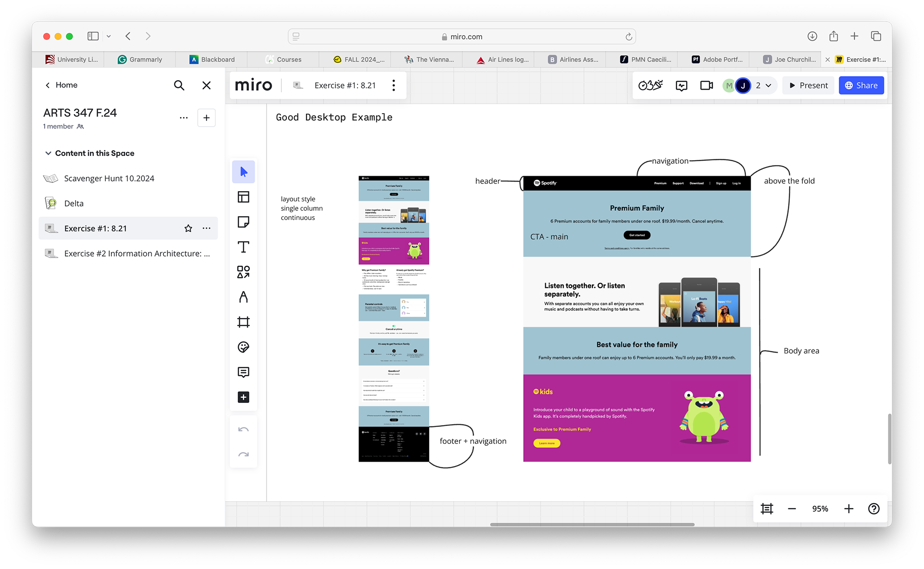
Task: Select the Frame tool in toolbar
Action: pyautogui.click(x=244, y=322)
